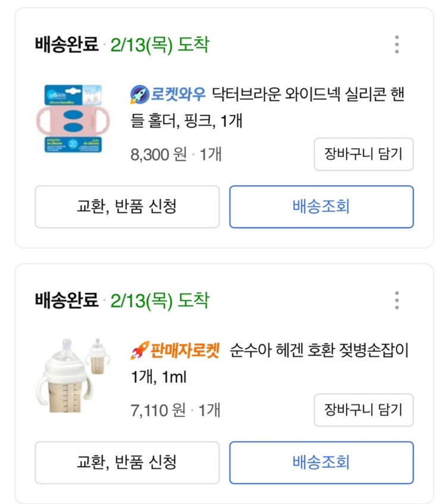Viewport: 442px width, 504px height.
Task: Click the 8,300 원 price text
Action: [x=157, y=155]
